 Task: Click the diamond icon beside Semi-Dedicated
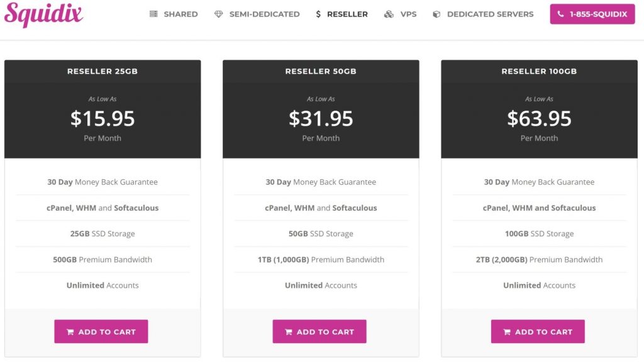point(218,14)
